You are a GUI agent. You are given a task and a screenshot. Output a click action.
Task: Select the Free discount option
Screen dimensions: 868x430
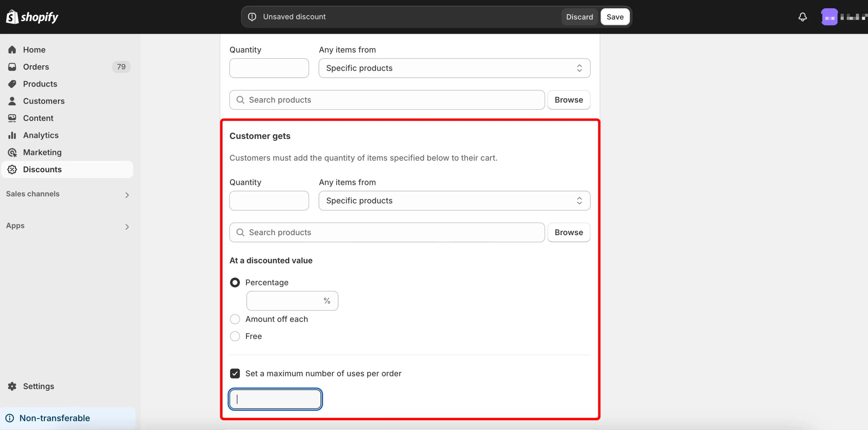pyautogui.click(x=235, y=336)
